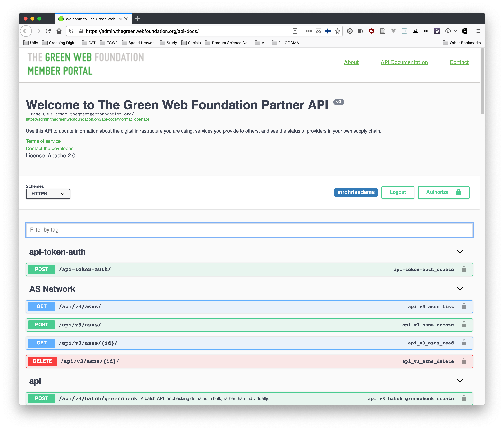This screenshot has height=430, width=504.
Task: Open the Study bookmarks folder
Action: coord(169,43)
